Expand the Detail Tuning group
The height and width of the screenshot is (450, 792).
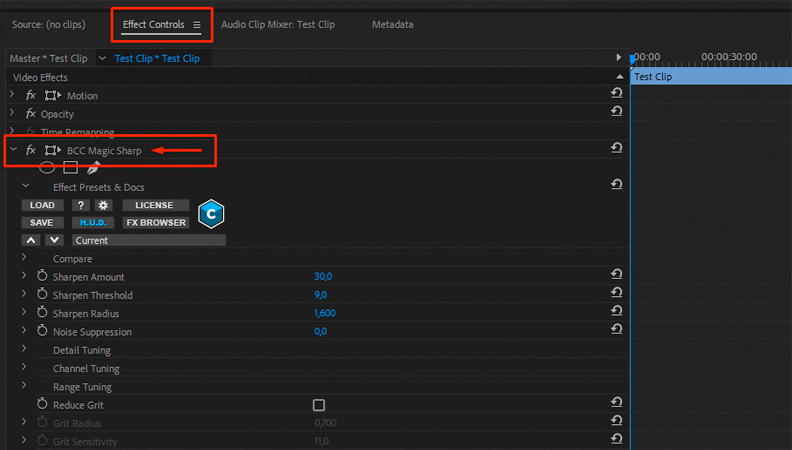tap(25, 350)
